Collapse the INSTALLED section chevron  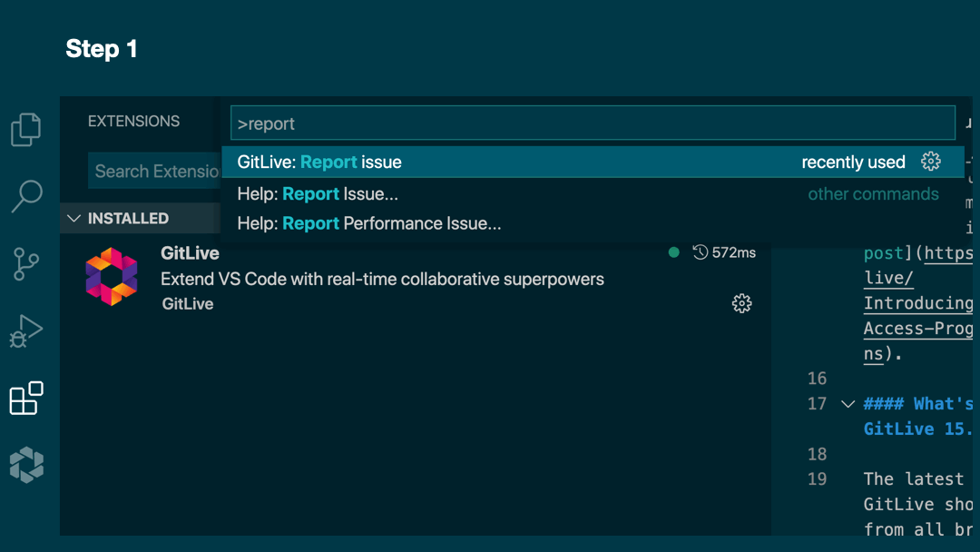[73, 218]
